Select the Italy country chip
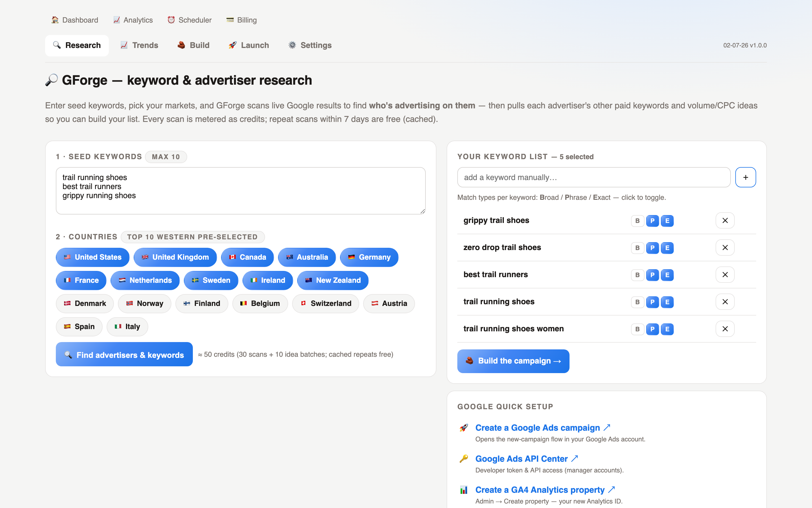 [127, 327]
